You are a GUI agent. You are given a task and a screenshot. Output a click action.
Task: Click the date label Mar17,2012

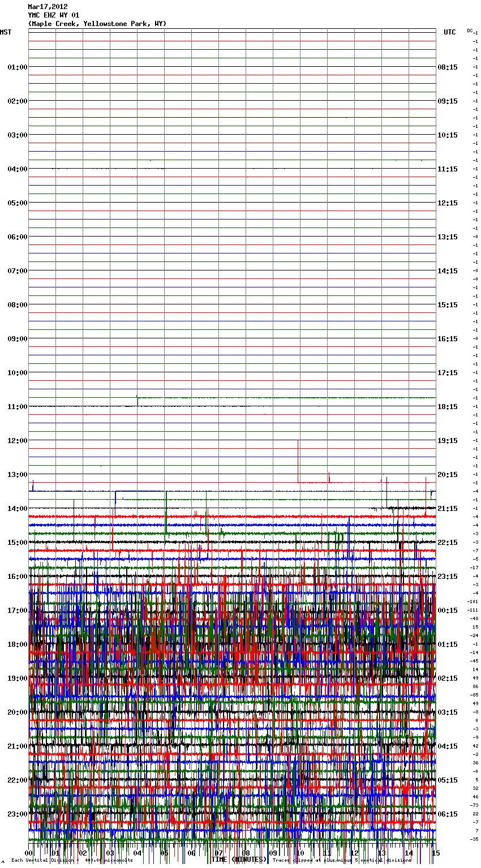point(48,7)
